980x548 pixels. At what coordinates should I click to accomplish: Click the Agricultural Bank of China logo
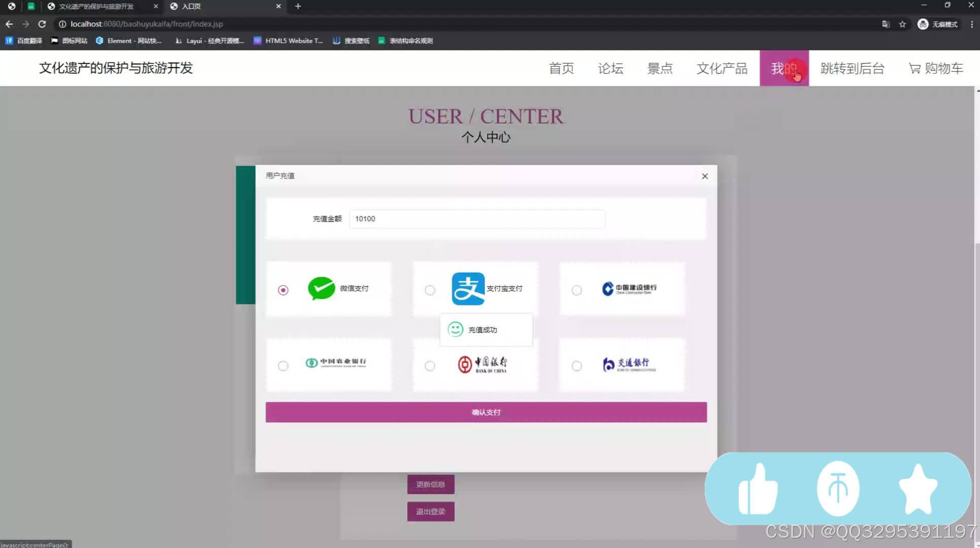click(x=336, y=362)
